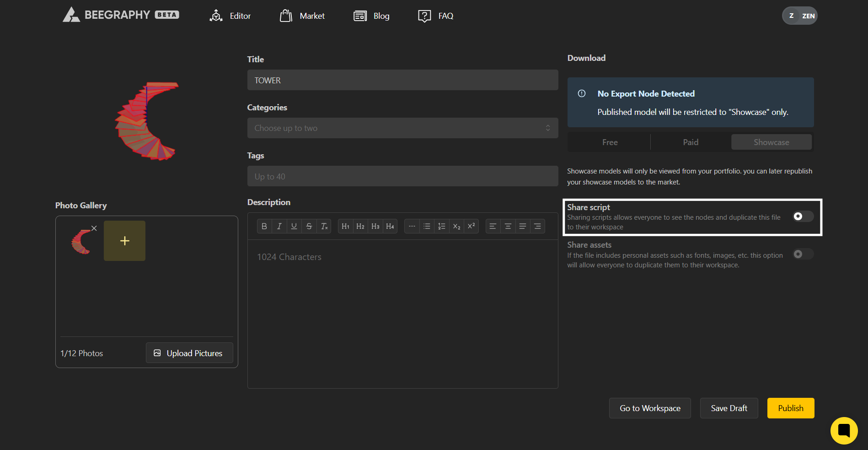The image size is (868, 450).
Task: Apply bold formatting in description toolbar
Action: pyautogui.click(x=264, y=226)
